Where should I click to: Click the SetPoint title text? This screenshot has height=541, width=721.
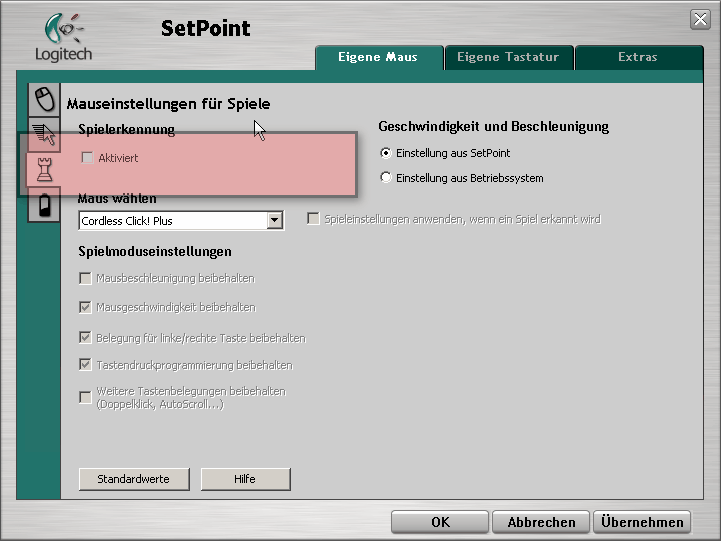206,28
